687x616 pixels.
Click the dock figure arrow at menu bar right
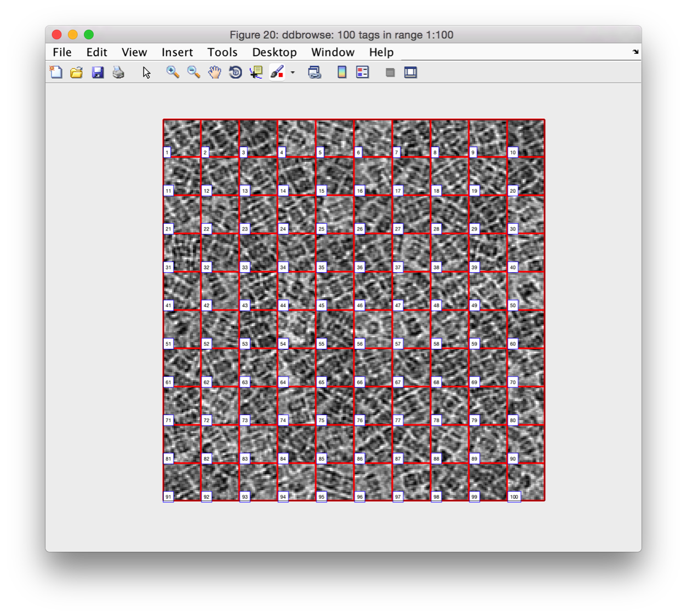click(x=636, y=52)
